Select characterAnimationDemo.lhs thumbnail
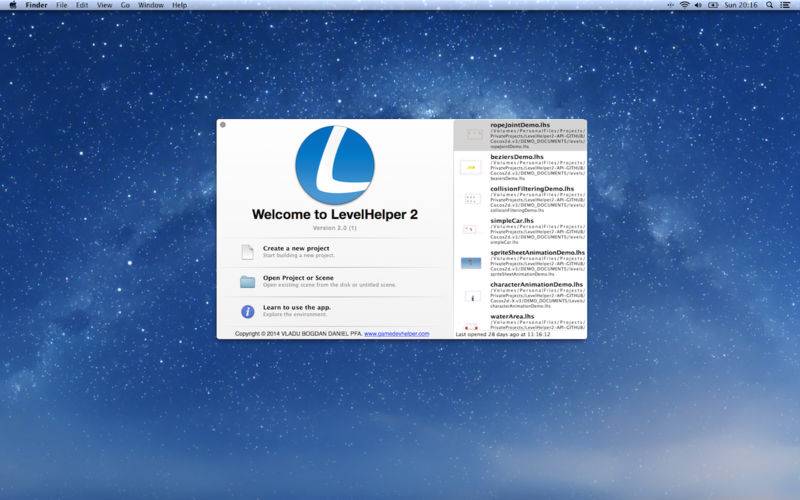Screen dimensions: 800x500 coord(472,296)
